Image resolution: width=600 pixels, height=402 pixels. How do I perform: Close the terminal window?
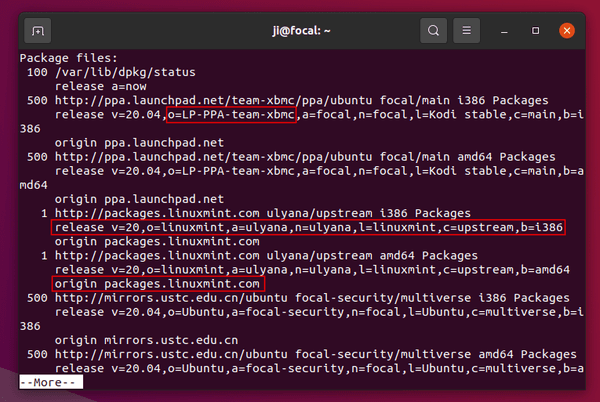(x=567, y=31)
